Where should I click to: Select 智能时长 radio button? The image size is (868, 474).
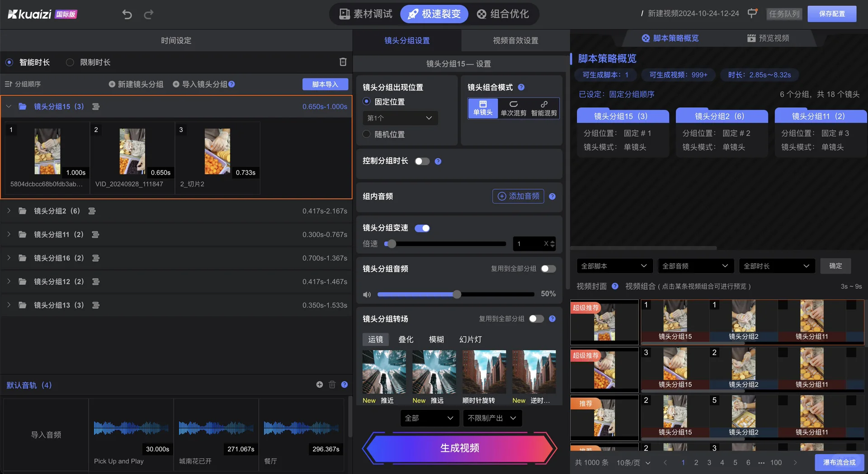[x=9, y=62]
